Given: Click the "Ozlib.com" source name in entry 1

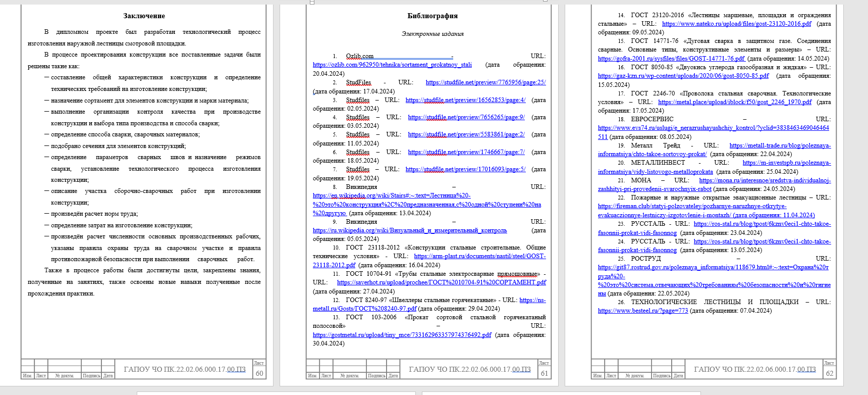Looking at the screenshot, I should tap(359, 56).
